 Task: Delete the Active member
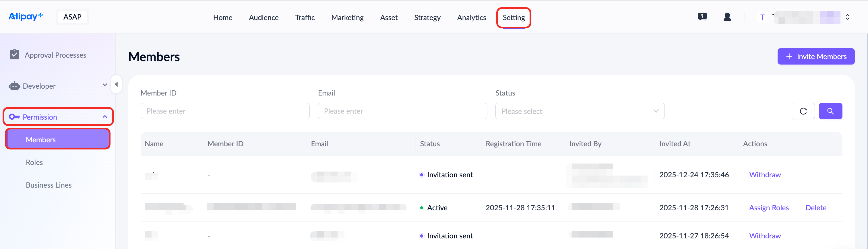pyautogui.click(x=815, y=208)
